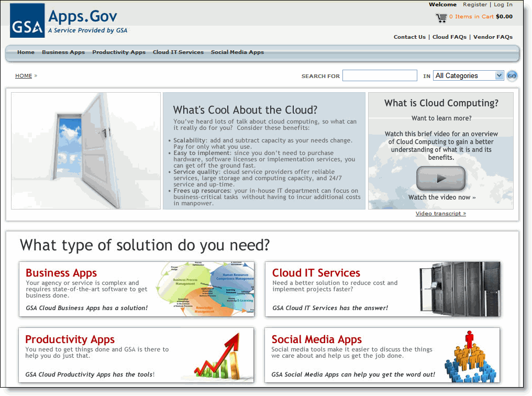532x396 pixels.
Task: Open the Vendor FAQs link
Action: [x=493, y=37]
